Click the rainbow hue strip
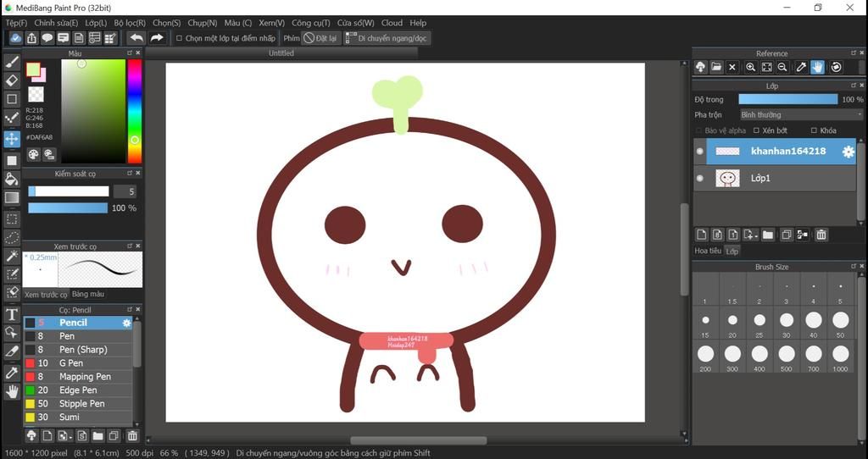 click(135, 111)
